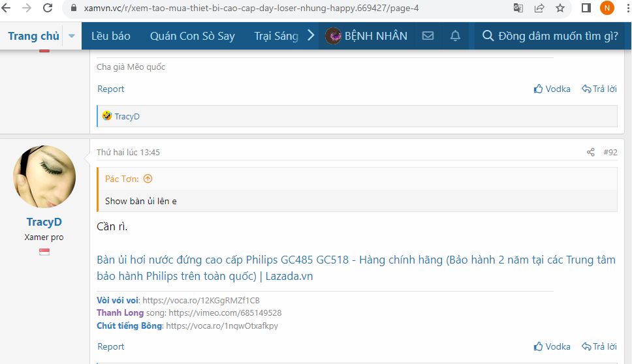Screen dimensions: 632x364
Task: Open the Lều báo nav tab
Action: point(110,36)
